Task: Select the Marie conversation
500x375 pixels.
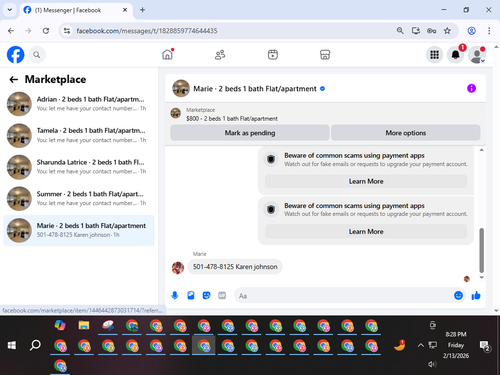Action: (x=79, y=230)
